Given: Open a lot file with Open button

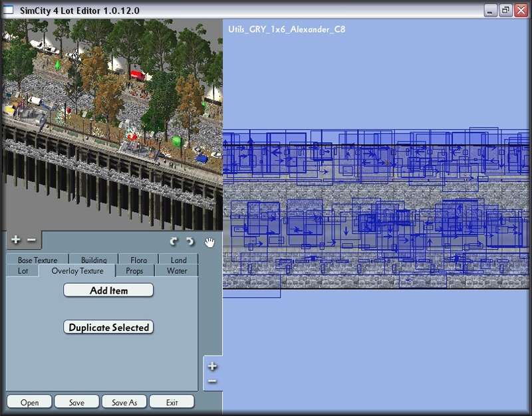Looking at the screenshot, I should pyautogui.click(x=29, y=402).
